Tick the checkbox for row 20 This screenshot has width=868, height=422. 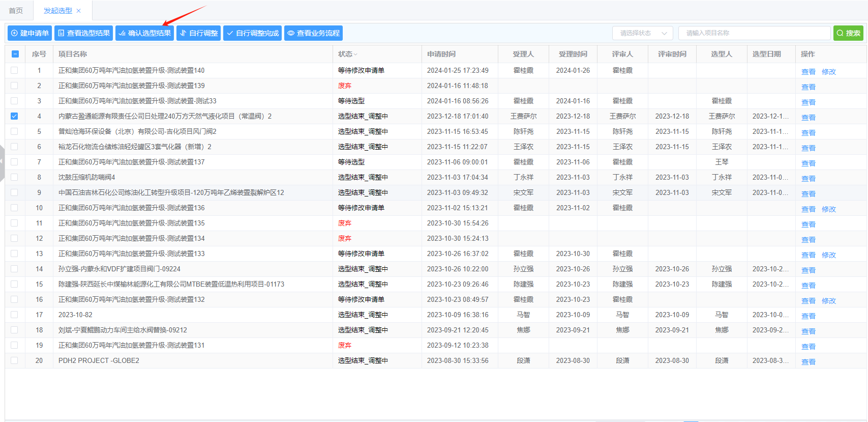point(14,360)
